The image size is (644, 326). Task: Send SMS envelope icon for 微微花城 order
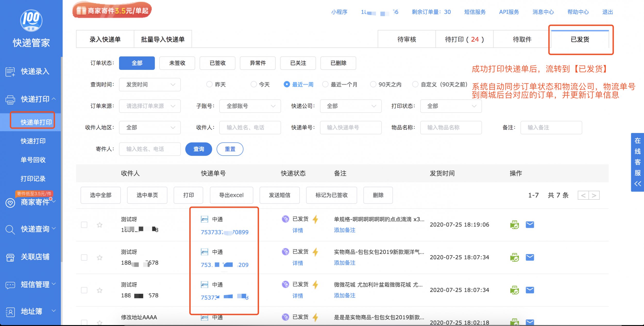[530, 290]
